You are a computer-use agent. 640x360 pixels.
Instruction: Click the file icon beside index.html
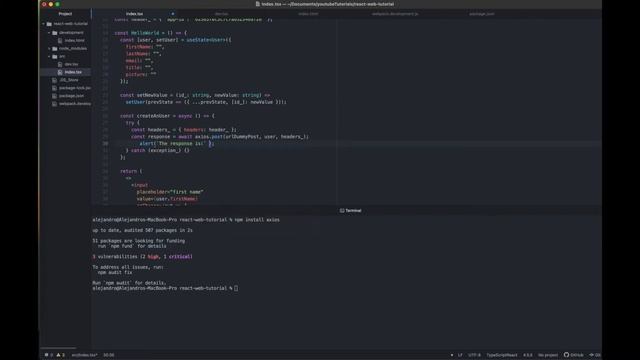click(x=60, y=40)
